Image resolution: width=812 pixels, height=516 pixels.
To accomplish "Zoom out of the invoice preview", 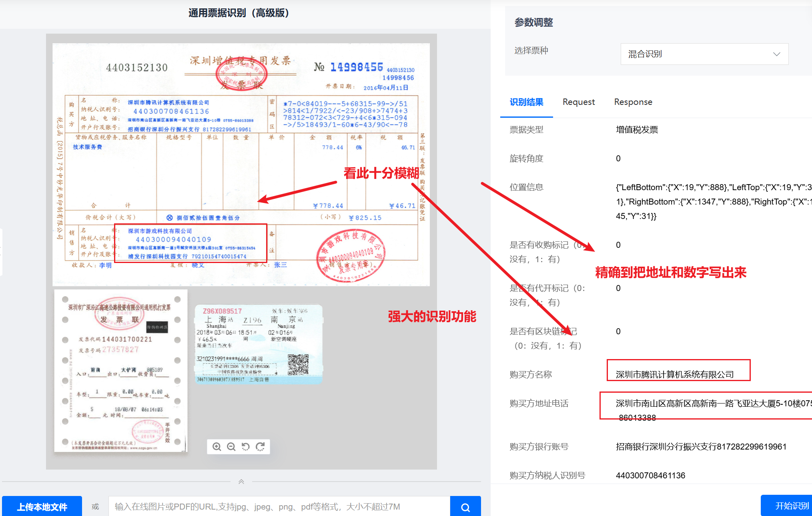I will 231,447.
